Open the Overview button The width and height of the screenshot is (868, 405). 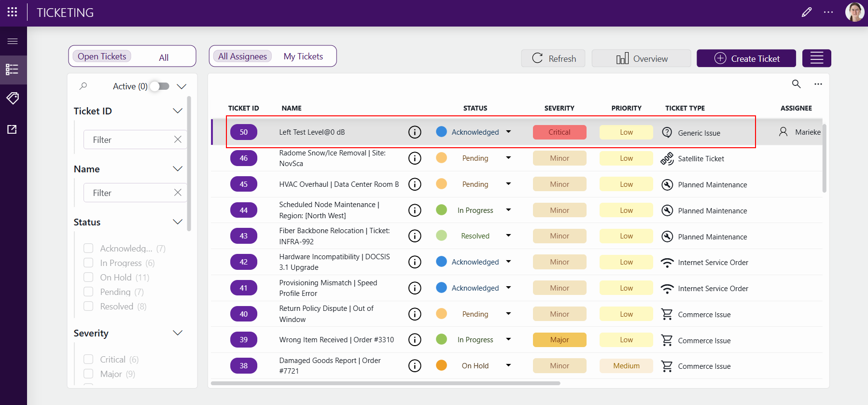point(642,58)
